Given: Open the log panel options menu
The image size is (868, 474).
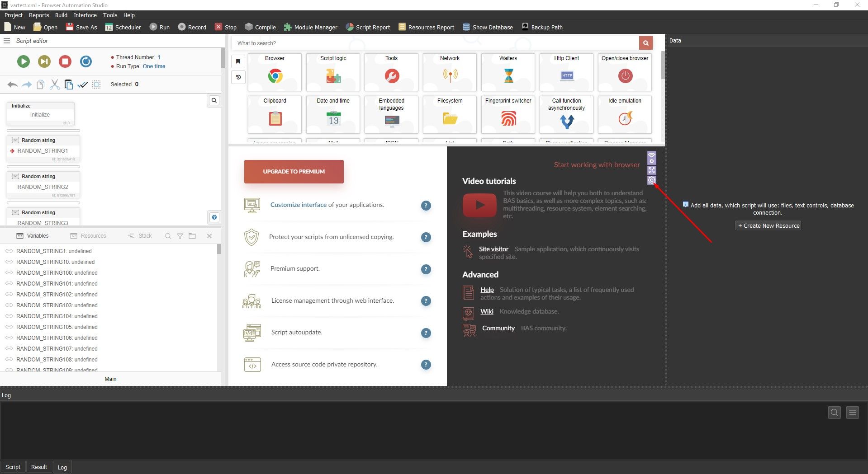Looking at the screenshot, I should (852, 413).
